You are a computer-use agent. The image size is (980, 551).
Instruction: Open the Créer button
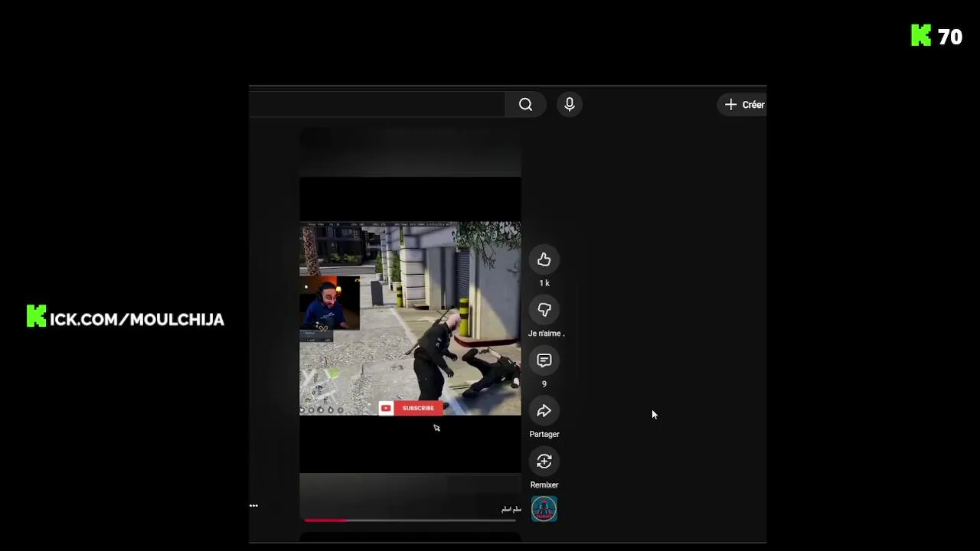pyautogui.click(x=742, y=105)
